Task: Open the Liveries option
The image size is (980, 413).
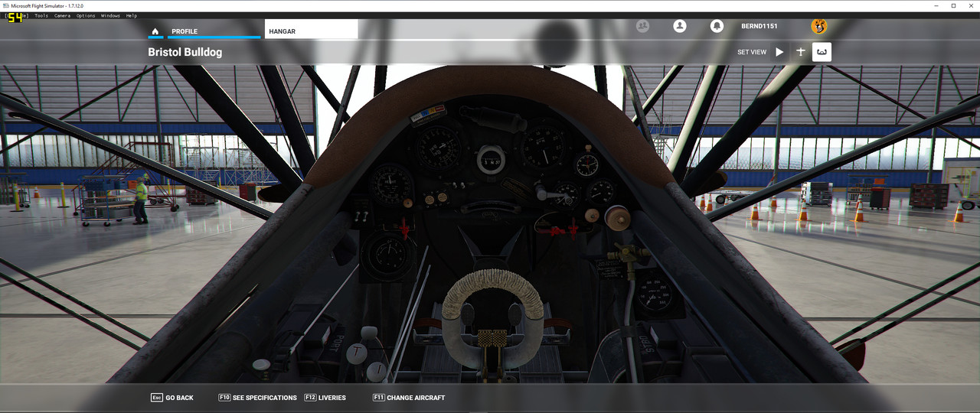Action: [x=325, y=398]
